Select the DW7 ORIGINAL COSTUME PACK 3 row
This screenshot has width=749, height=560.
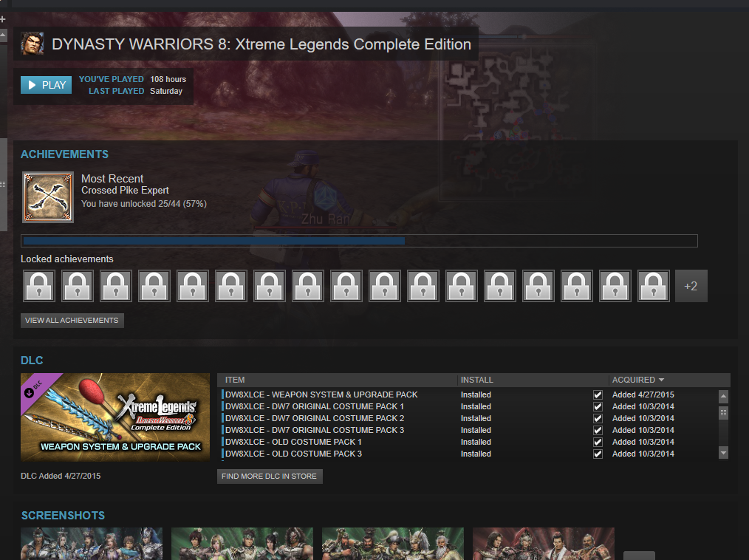click(x=469, y=430)
